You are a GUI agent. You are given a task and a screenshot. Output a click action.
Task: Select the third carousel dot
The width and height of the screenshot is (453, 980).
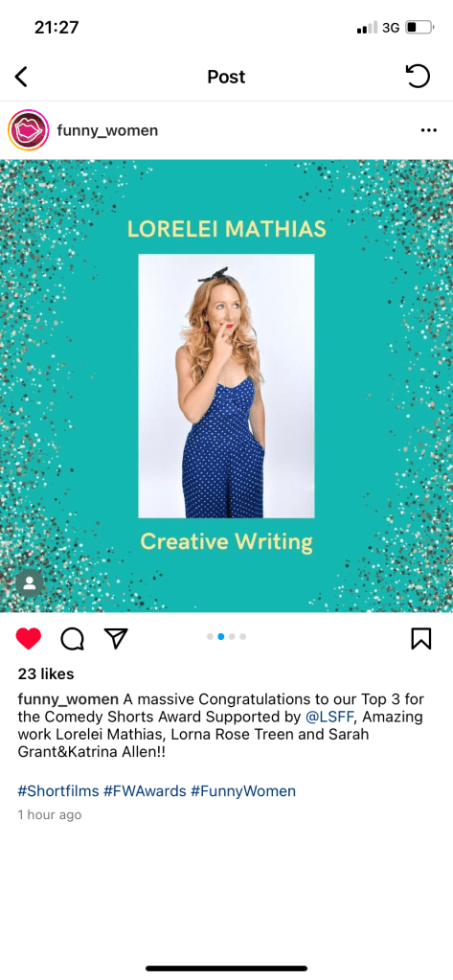point(232,637)
